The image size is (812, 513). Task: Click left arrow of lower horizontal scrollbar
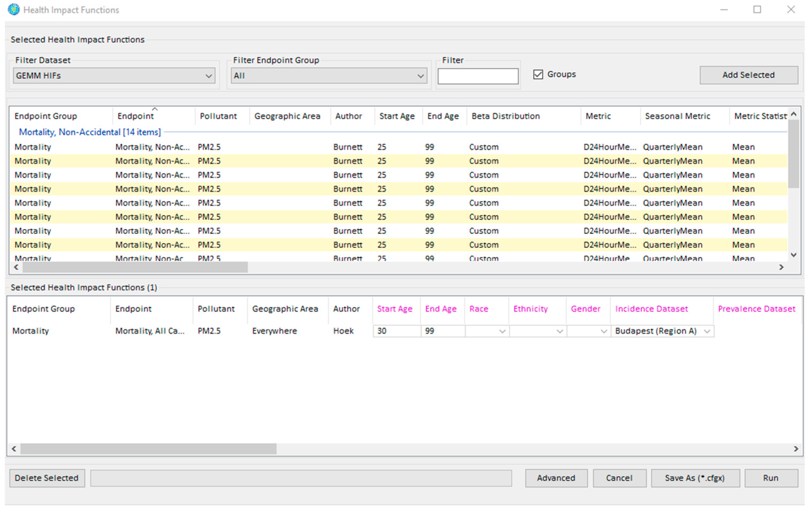14,449
